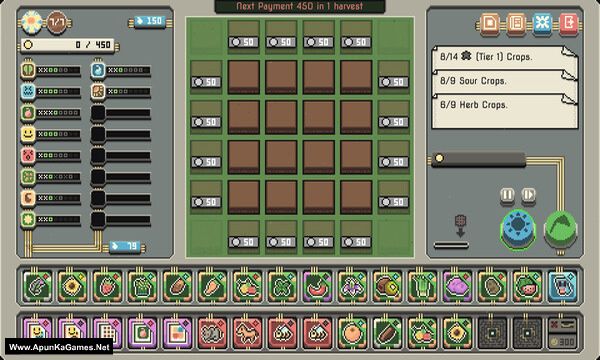Screen dimensions: 600x360
Task: Pick the potato crop card
Action: [492, 287]
